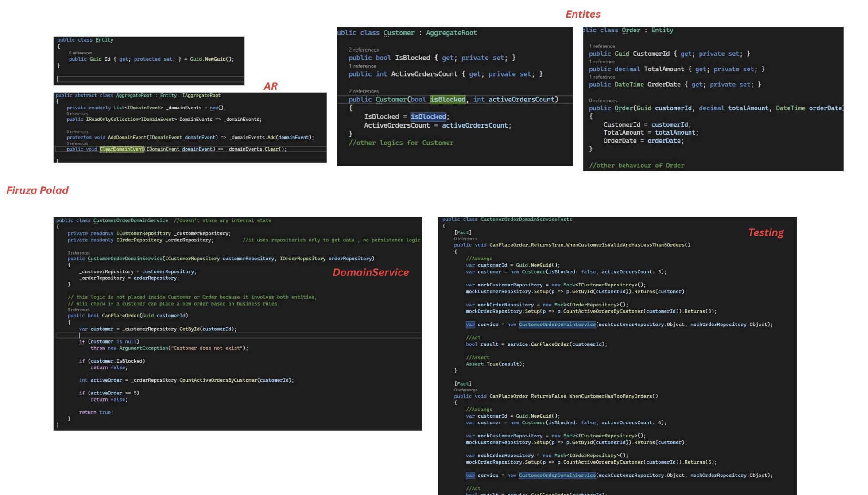The image size is (868, 495).
Task: Click the '//other behaviour of Order' comment
Action: click(636, 166)
